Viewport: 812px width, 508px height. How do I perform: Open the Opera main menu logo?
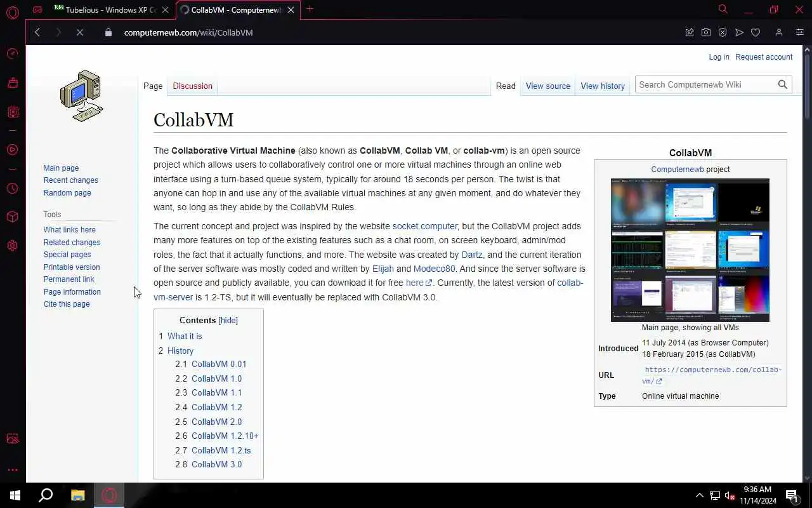[12, 12]
